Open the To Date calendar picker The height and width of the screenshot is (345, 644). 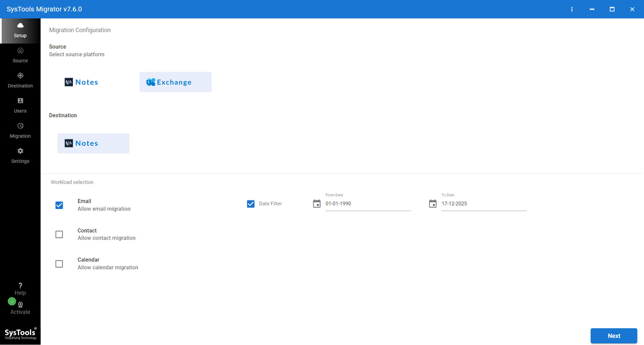(433, 203)
